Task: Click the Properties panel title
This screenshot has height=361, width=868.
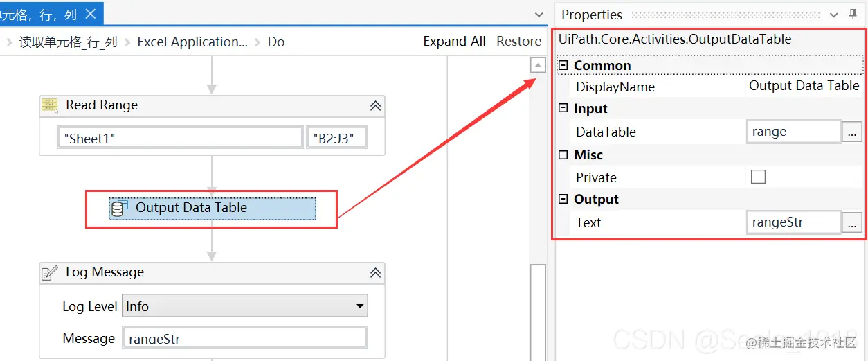Action: (x=592, y=15)
